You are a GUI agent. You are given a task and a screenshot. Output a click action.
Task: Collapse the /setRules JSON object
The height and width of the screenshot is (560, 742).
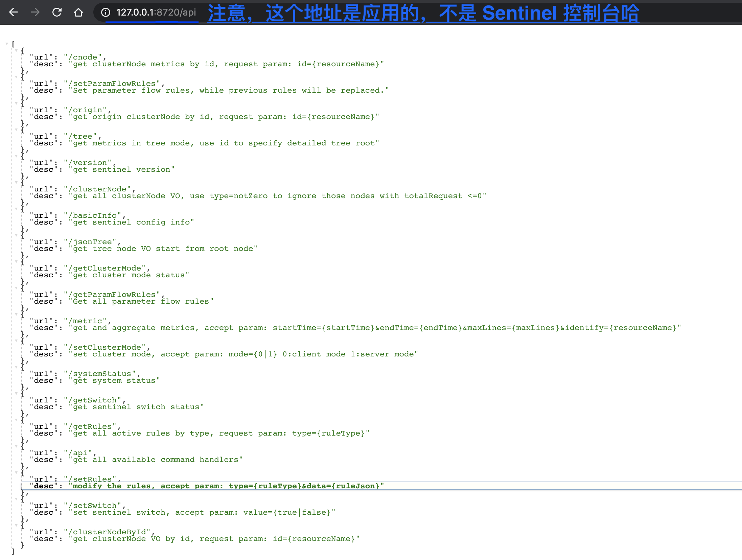click(16, 472)
